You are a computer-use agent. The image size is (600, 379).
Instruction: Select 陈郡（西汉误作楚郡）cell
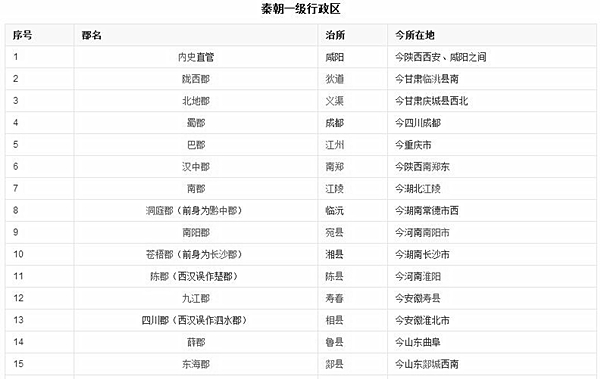pos(196,276)
